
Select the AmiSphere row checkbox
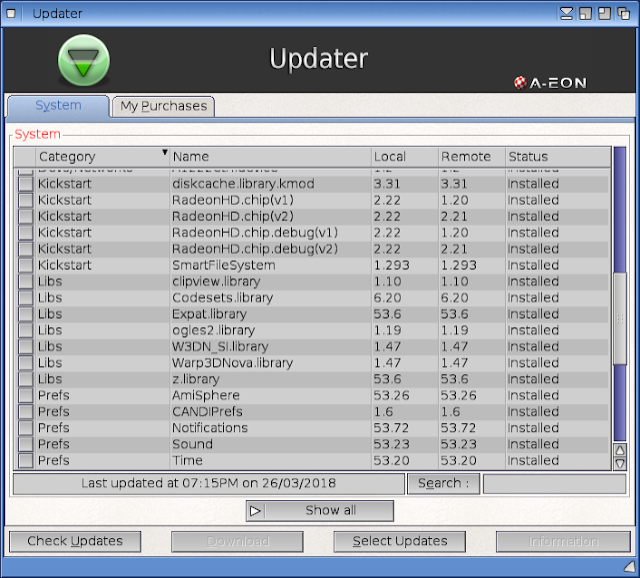pos(25,396)
